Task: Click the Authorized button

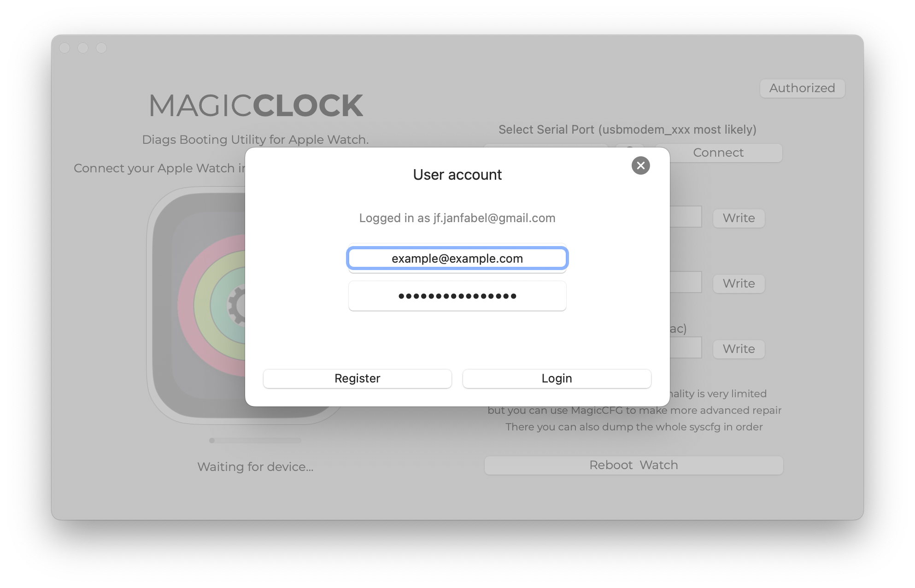Action: tap(802, 88)
